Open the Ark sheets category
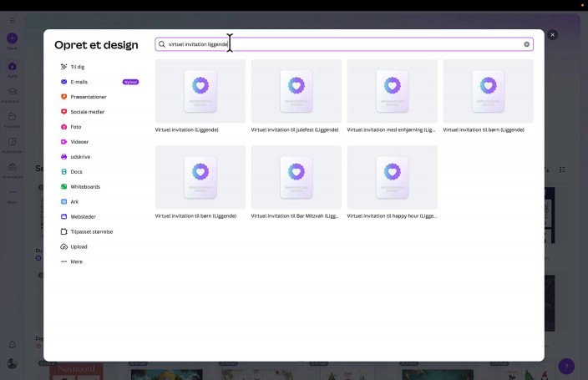Image resolution: width=588 pixels, height=380 pixels. [74, 202]
